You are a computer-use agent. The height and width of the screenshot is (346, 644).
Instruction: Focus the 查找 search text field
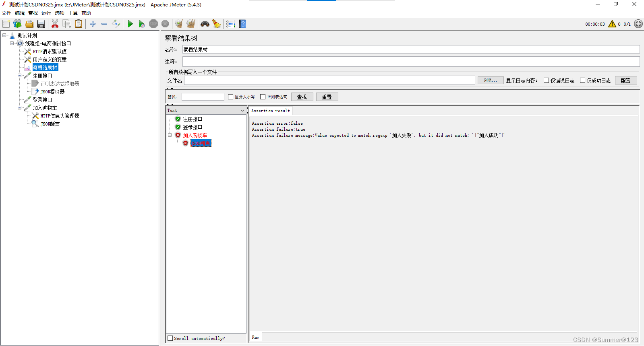(203, 97)
